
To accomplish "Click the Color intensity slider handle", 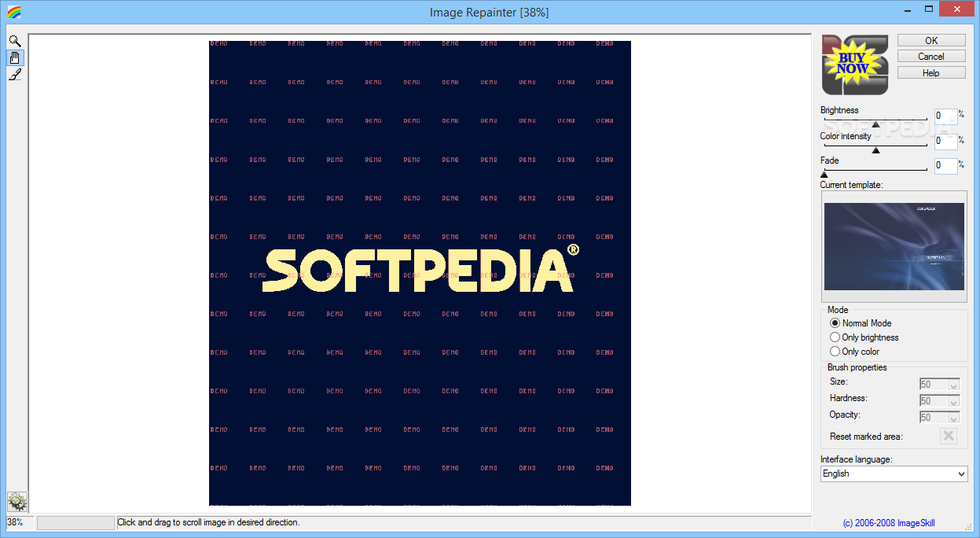I will point(875,150).
